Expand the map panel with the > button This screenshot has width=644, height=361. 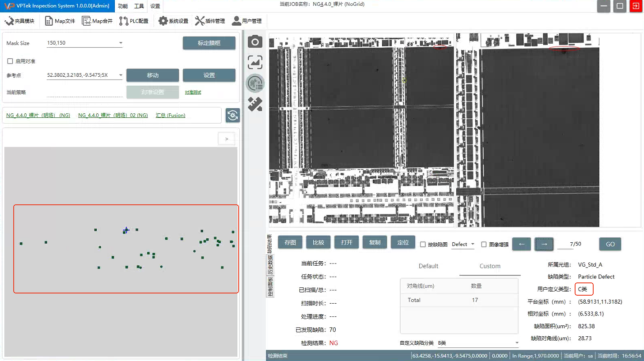pos(227,139)
